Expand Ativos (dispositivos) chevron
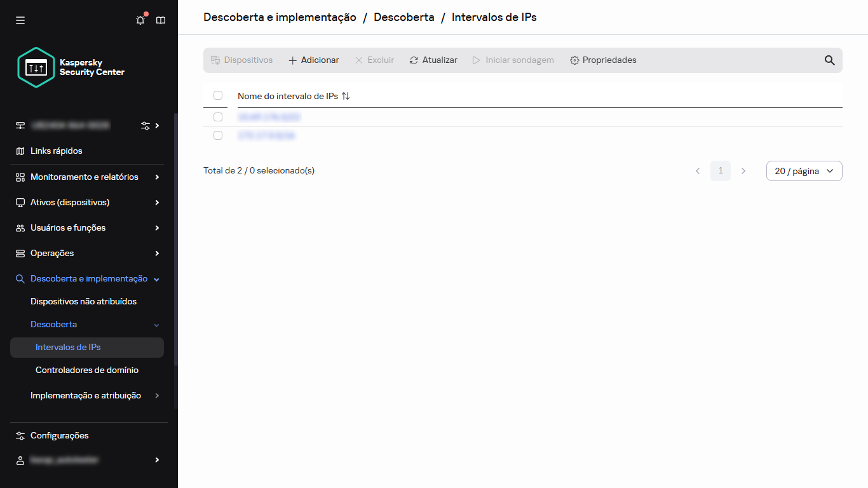This screenshot has width=868, height=488. (157, 203)
